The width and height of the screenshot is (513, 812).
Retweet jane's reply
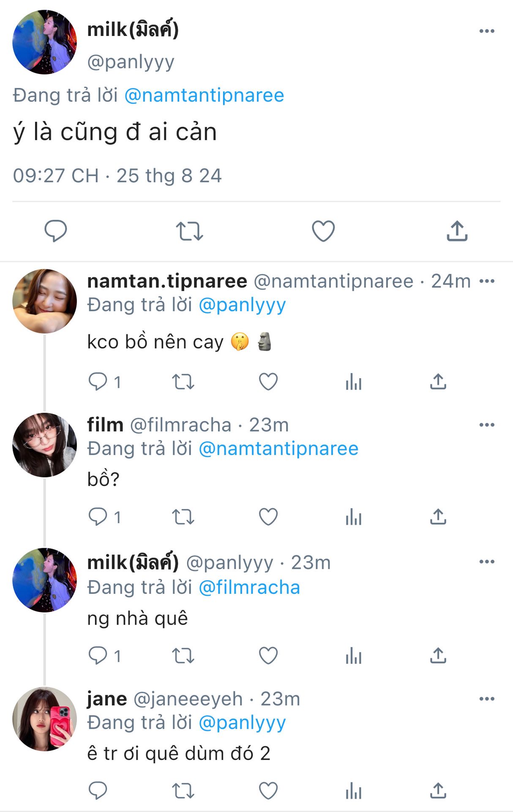[x=183, y=790]
